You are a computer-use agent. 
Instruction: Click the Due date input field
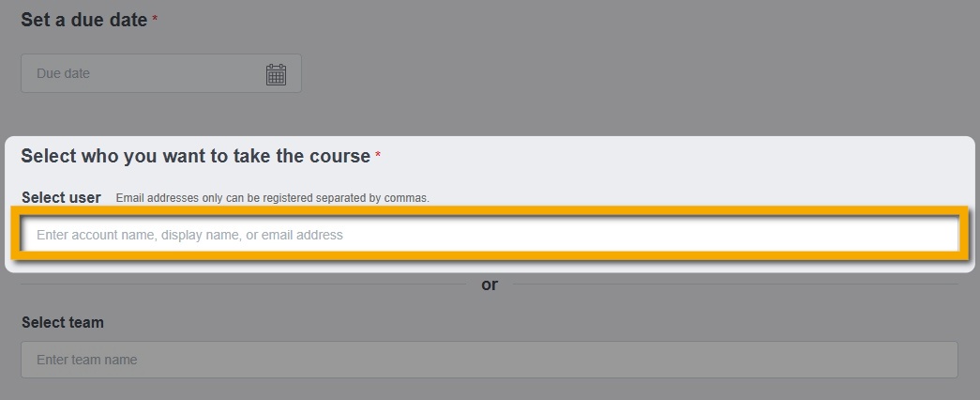click(x=141, y=73)
